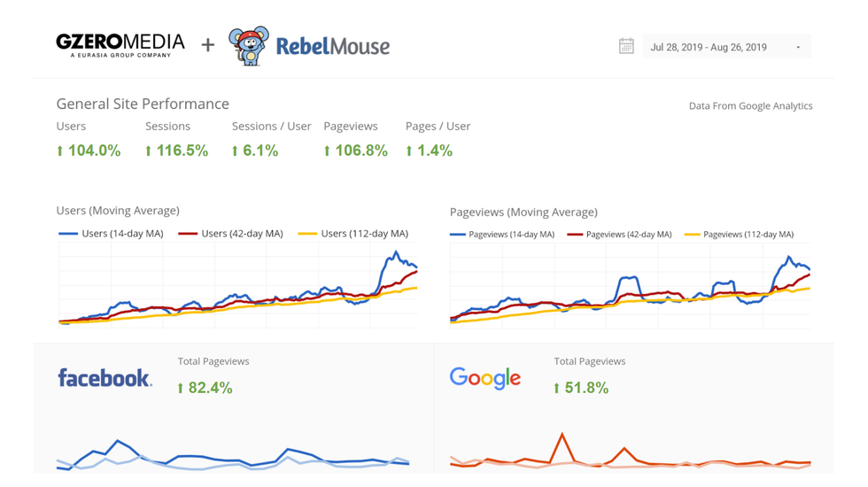Select the Jul 28 - Aug 26 date range

point(709,48)
